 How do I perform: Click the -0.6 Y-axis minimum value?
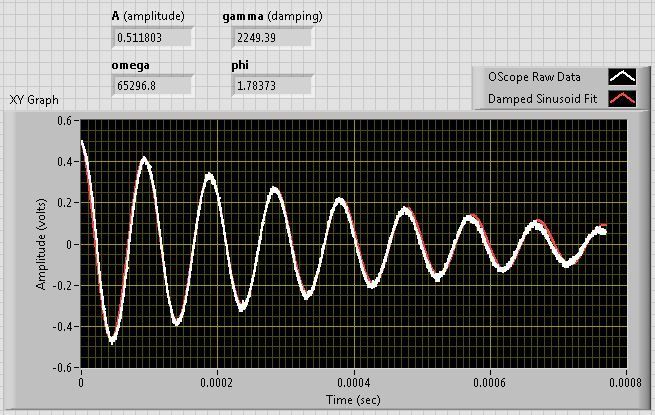point(62,367)
